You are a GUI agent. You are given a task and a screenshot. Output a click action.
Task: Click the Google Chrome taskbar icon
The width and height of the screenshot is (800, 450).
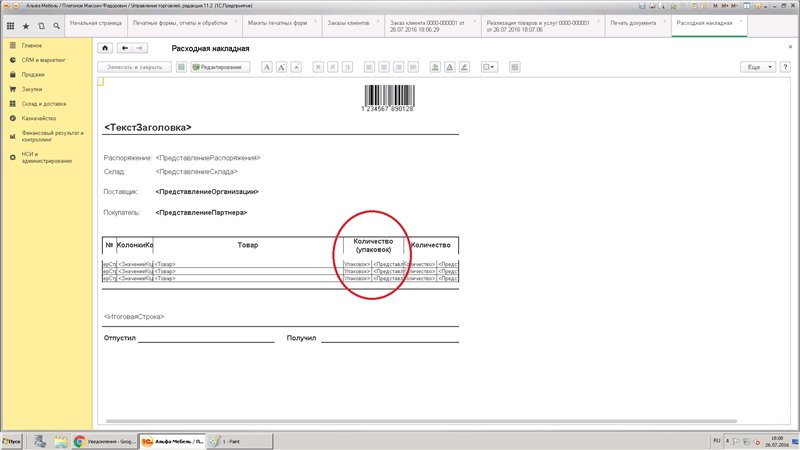tap(79, 440)
